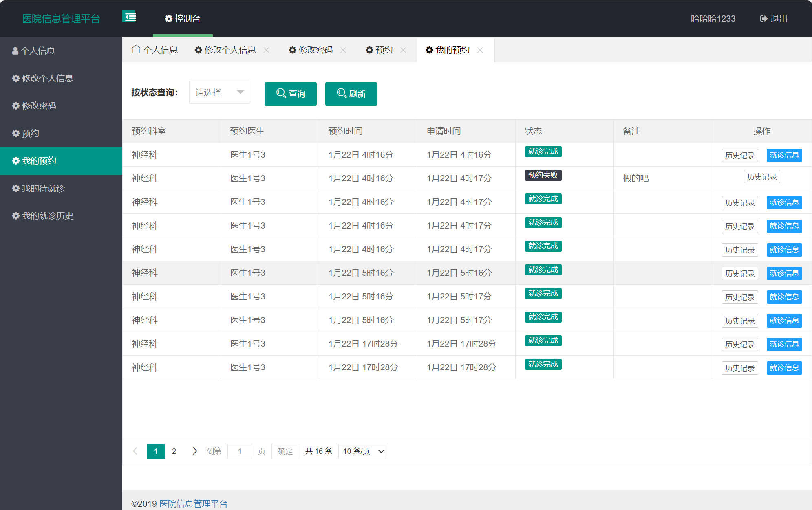Click the 确定 button to jump to page

[285, 451]
